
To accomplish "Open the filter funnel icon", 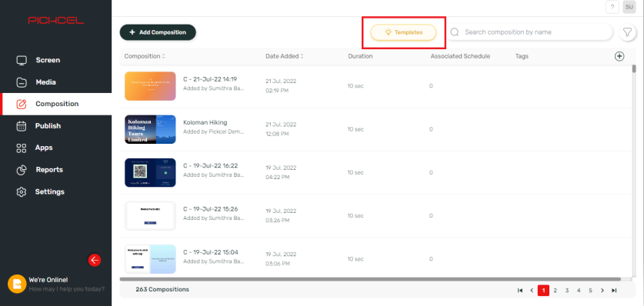I will pos(627,32).
